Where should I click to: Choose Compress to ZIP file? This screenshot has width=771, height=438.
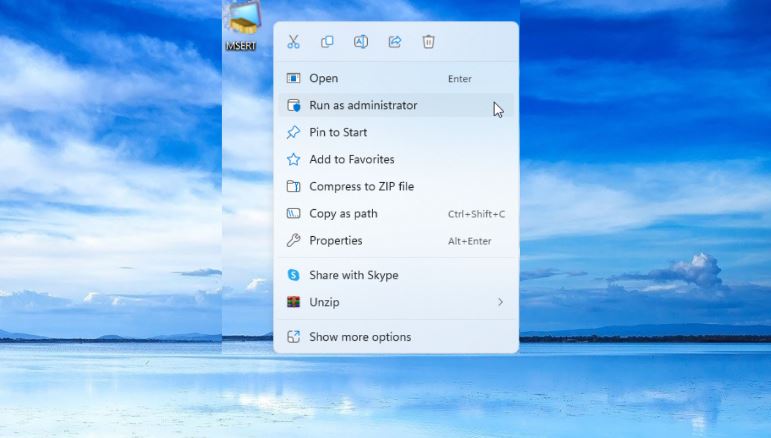pos(396,186)
